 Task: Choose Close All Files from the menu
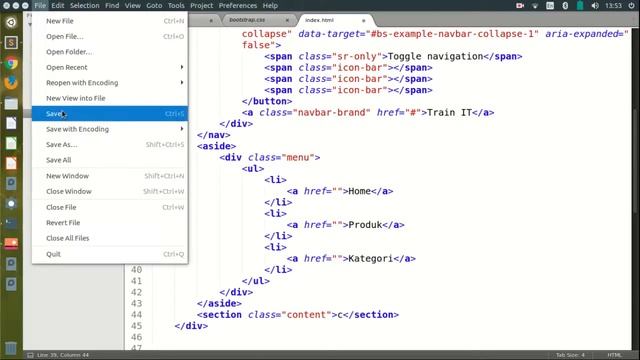tap(110, 238)
